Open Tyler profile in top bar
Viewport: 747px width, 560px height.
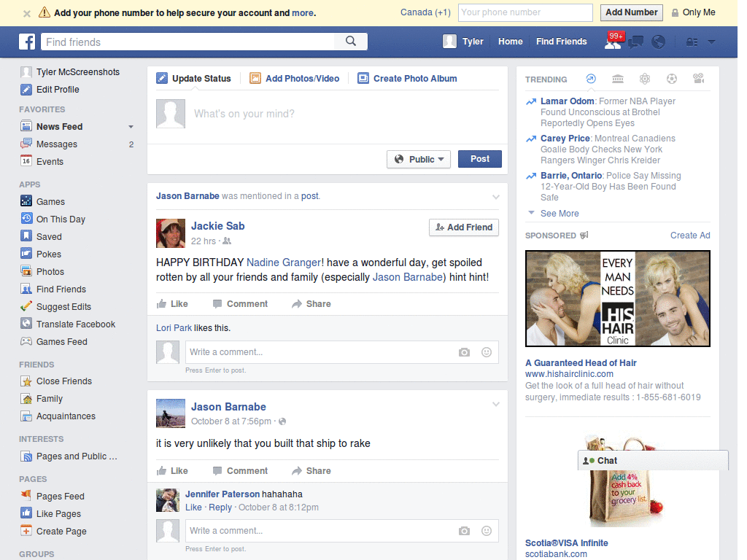coord(463,42)
